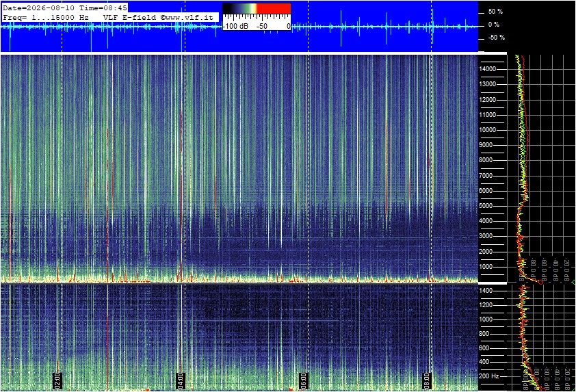The image size is (576, 392).
Task: Click the 400 label on lower axis
Action: pyautogui.click(x=484, y=362)
